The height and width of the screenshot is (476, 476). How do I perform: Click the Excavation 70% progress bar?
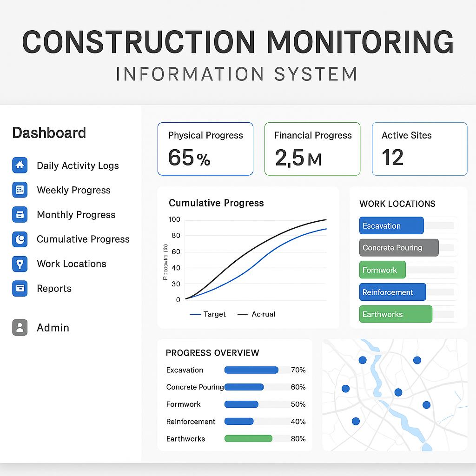[x=251, y=370]
